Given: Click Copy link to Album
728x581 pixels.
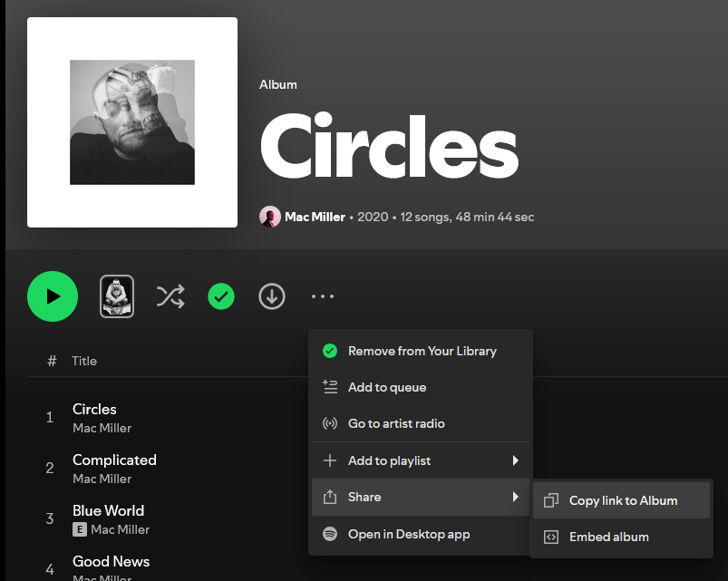Looking at the screenshot, I should coord(621,500).
